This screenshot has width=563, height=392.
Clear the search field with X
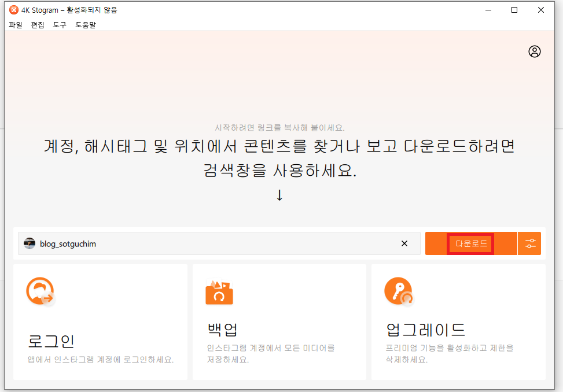click(x=404, y=243)
